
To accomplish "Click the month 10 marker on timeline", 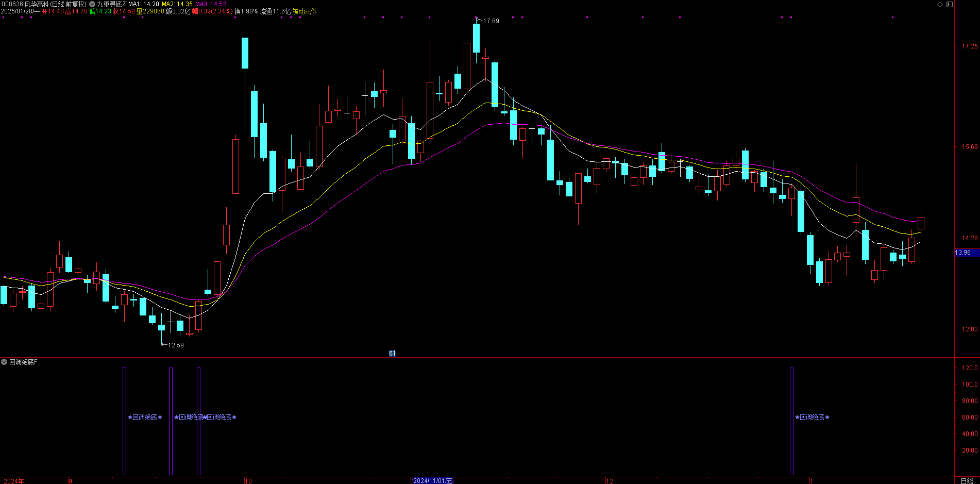I will 248,481.
